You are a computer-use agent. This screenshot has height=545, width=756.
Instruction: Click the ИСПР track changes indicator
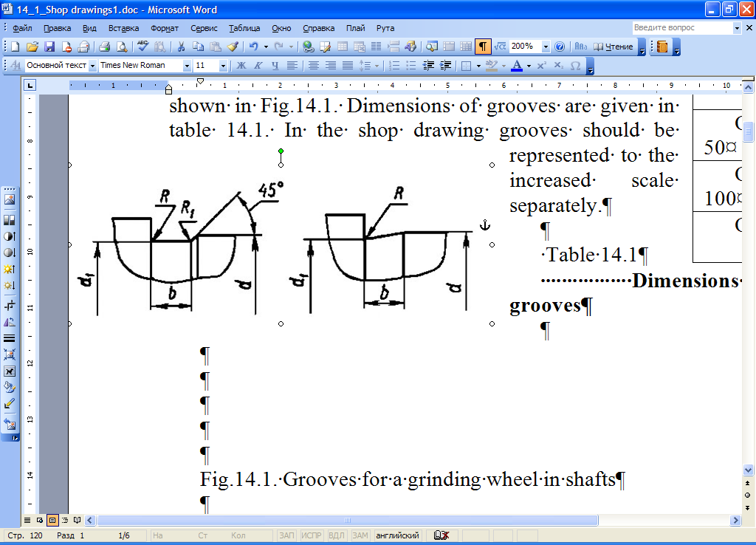pos(312,535)
